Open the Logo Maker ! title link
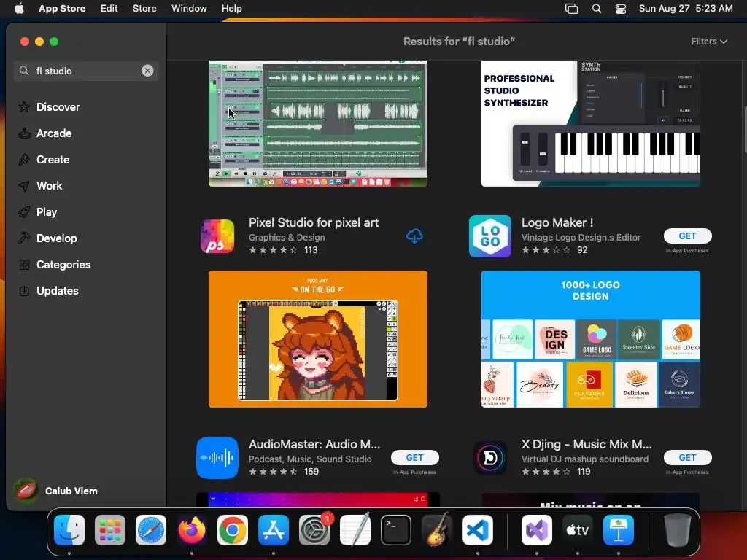Viewport: 747px width, 560px height. (557, 222)
